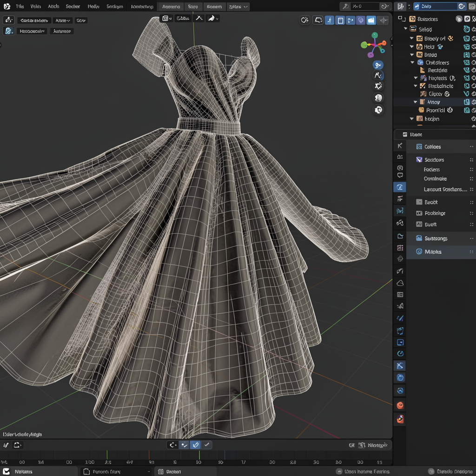Collapse the Mnoy tree row
This screenshot has height=476, width=476.
(x=415, y=102)
